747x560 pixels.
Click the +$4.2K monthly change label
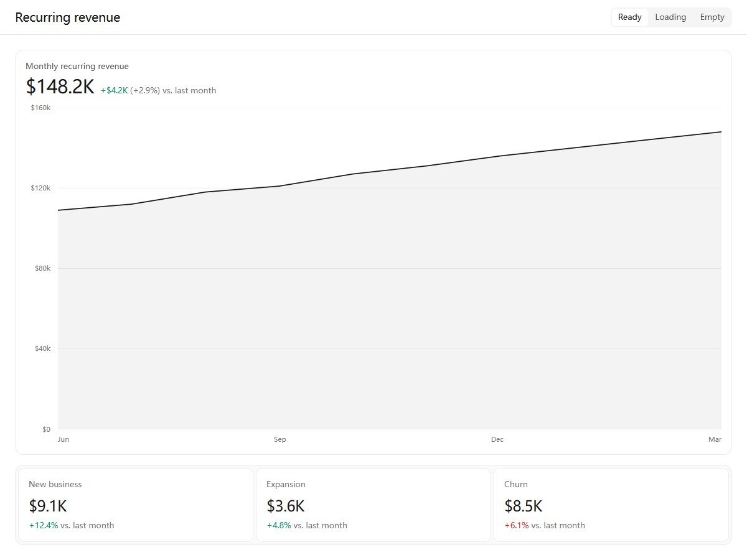115,90
